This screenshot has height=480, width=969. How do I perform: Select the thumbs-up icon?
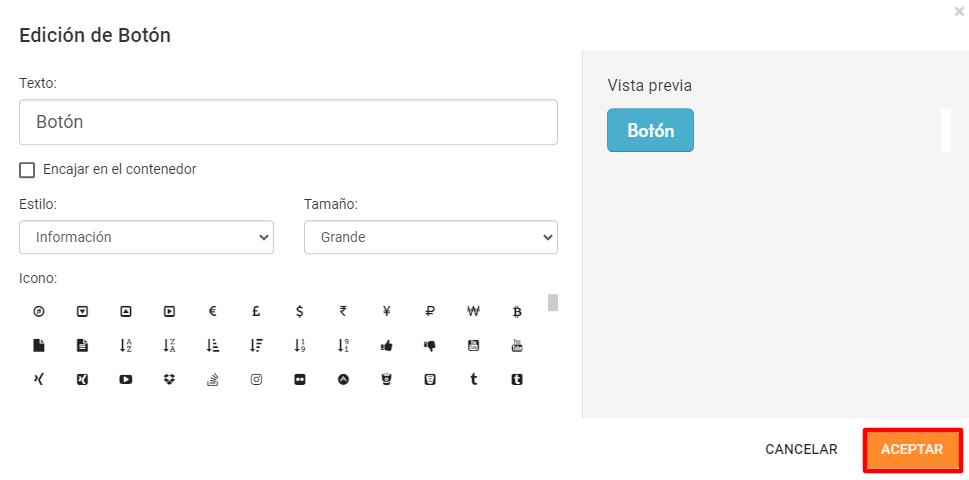(x=386, y=346)
